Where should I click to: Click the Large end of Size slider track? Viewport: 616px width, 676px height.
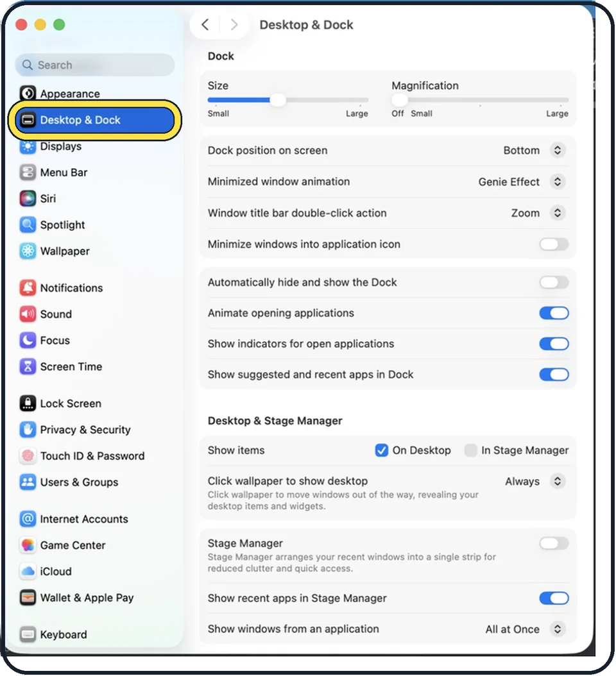361,100
